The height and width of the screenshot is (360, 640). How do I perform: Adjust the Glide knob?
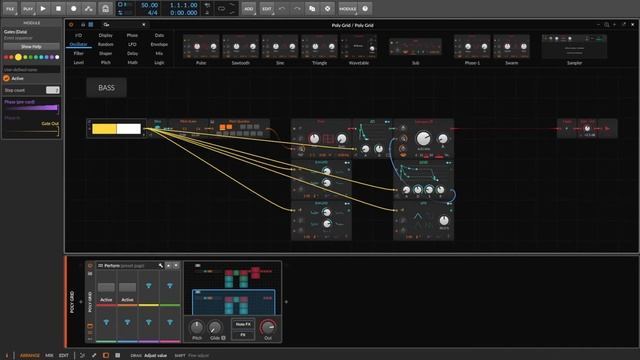click(x=215, y=327)
